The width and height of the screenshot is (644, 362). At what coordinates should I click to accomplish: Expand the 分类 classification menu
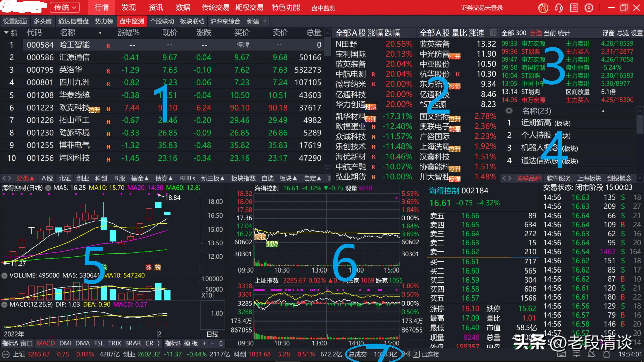coord(24,178)
